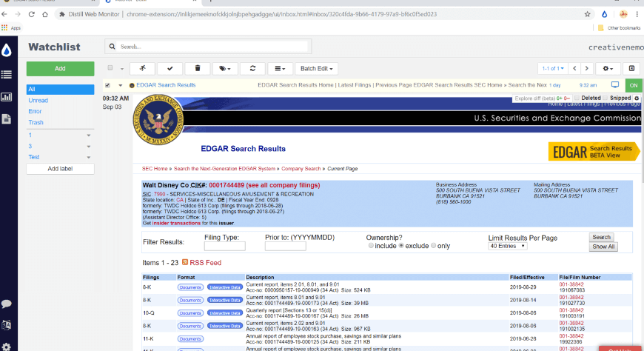Click the run check now icon
This screenshot has height=351, width=644.
pyautogui.click(x=142, y=68)
